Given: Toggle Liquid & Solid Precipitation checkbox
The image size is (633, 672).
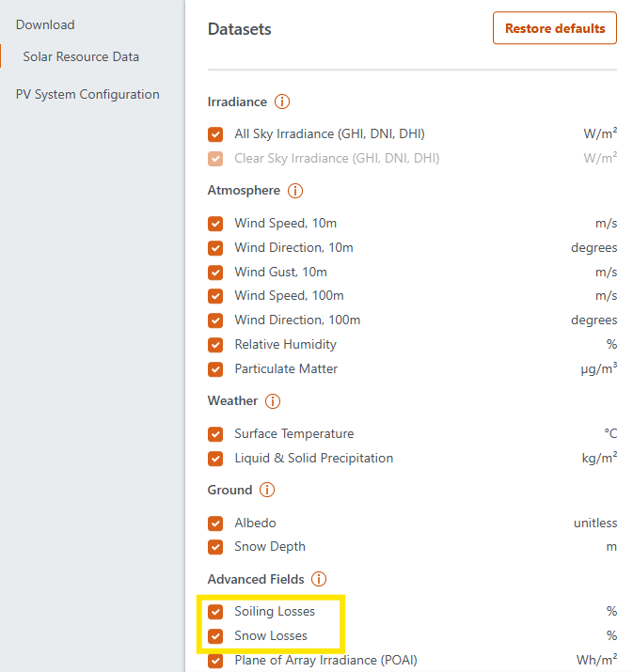Looking at the screenshot, I should pos(216,459).
